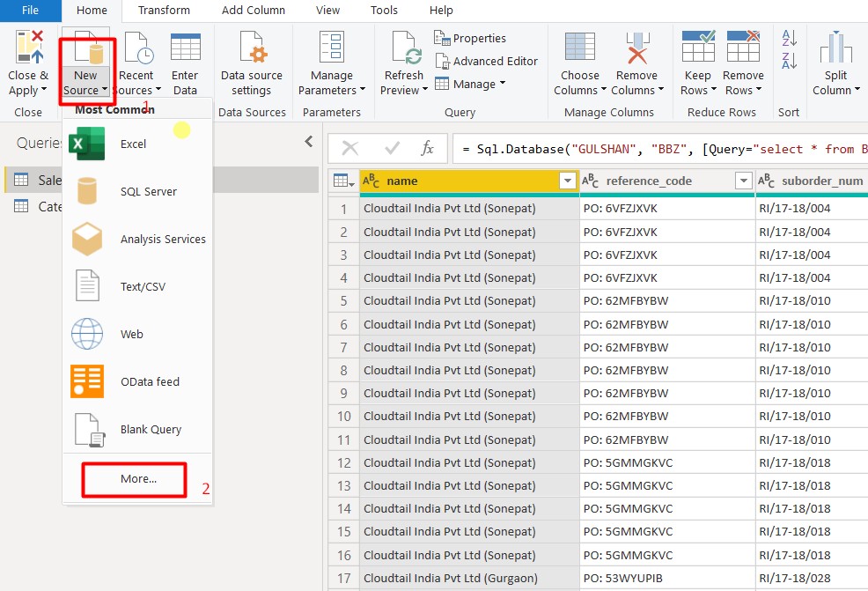This screenshot has height=591, width=868.
Task: Click the Choose Columns icon
Action: pos(579,46)
